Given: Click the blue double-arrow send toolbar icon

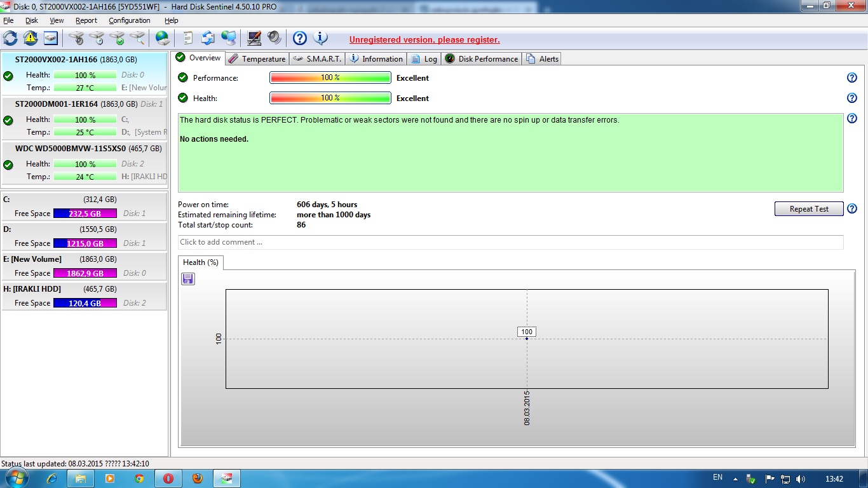Looking at the screenshot, I should 208,38.
